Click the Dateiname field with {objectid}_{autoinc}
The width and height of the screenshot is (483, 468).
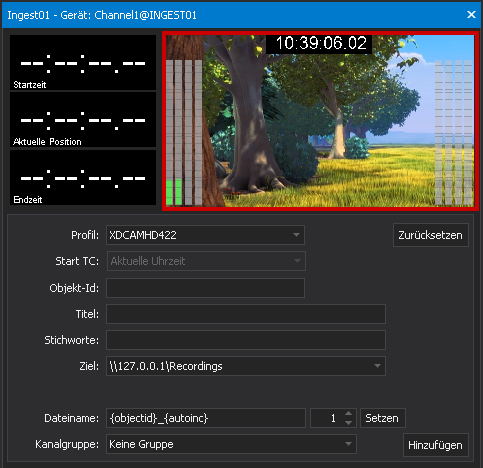206,418
